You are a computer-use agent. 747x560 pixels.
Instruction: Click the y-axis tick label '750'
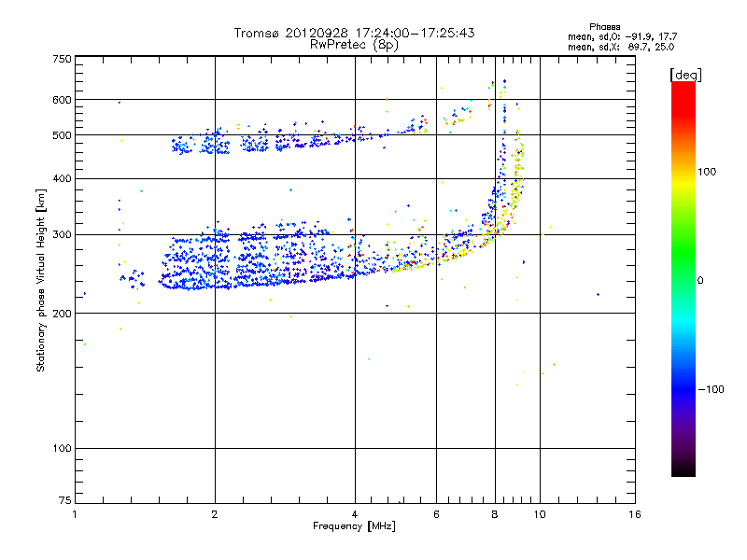click(62, 59)
